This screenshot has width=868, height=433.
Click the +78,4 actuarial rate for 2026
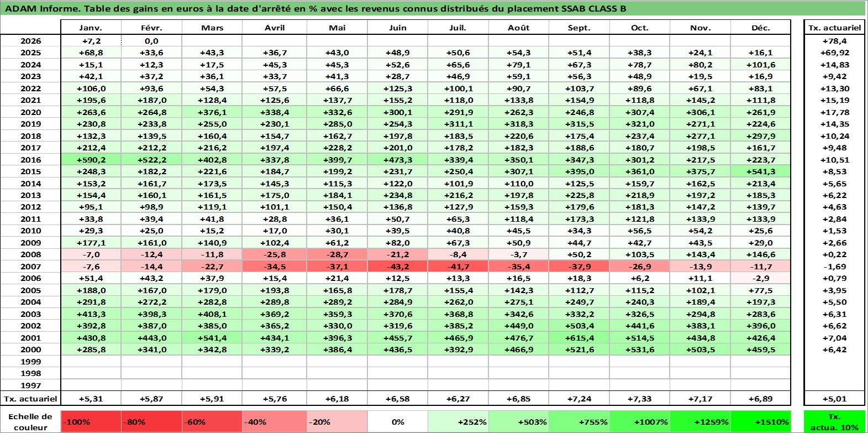pyautogui.click(x=834, y=41)
